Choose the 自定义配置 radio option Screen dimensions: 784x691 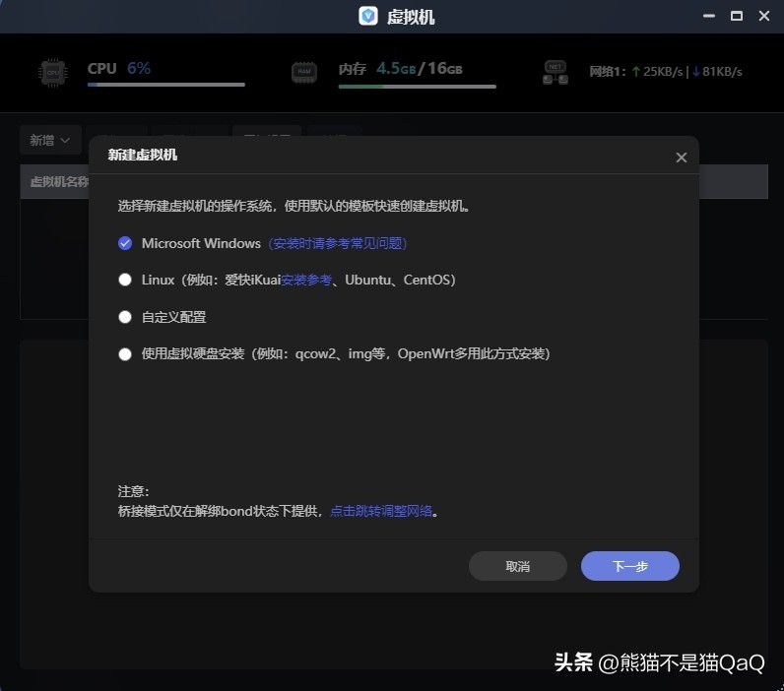125,317
